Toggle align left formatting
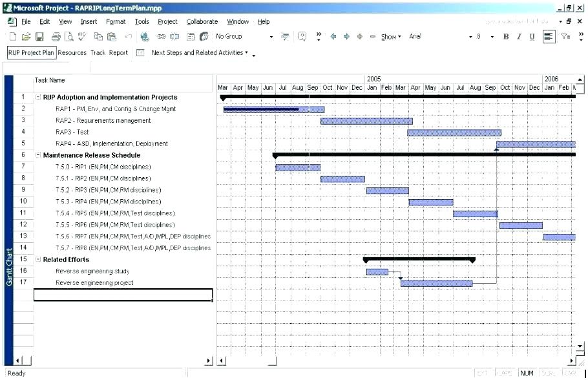The height and width of the screenshot is (380, 588). click(549, 37)
